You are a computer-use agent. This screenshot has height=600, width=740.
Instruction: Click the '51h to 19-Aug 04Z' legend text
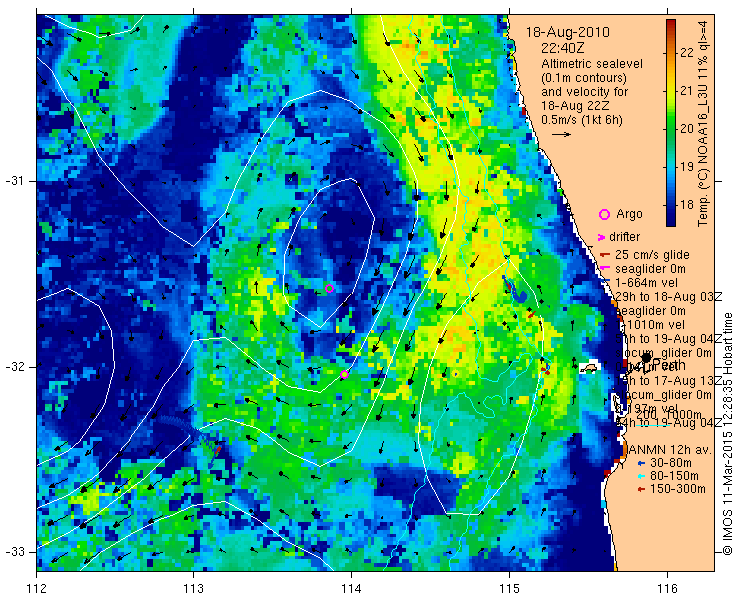coord(669,339)
